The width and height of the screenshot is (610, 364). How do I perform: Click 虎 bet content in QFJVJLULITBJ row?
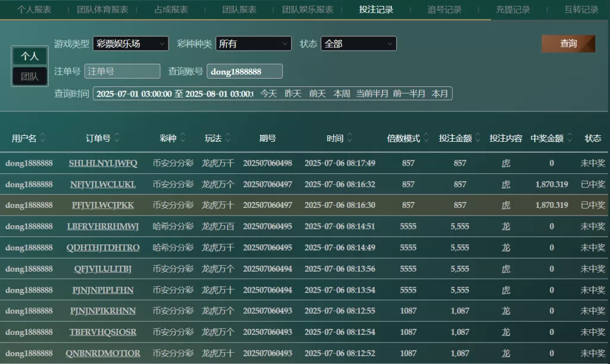tap(506, 269)
